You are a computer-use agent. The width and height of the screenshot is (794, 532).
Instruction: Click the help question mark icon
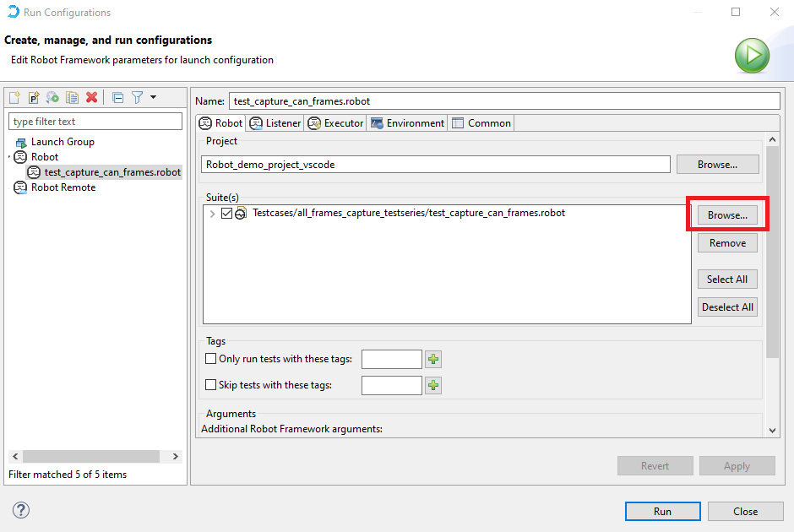[22, 510]
